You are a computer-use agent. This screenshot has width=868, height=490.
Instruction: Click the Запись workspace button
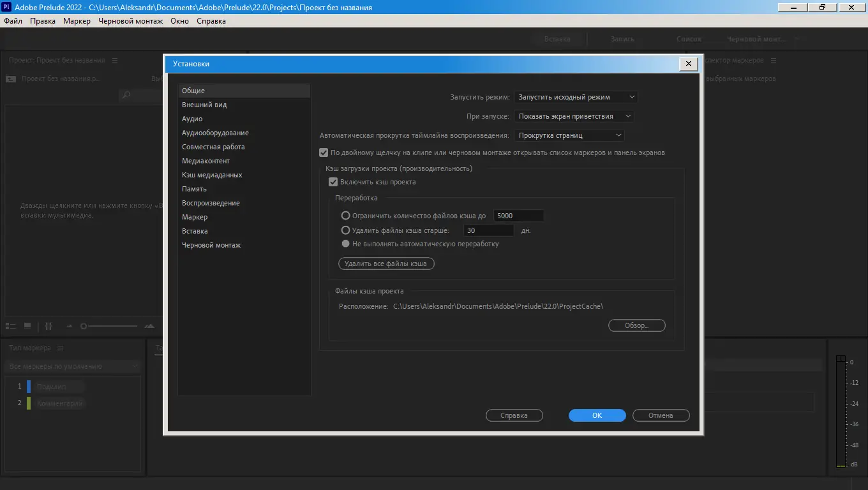pyautogui.click(x=623, y=39)
